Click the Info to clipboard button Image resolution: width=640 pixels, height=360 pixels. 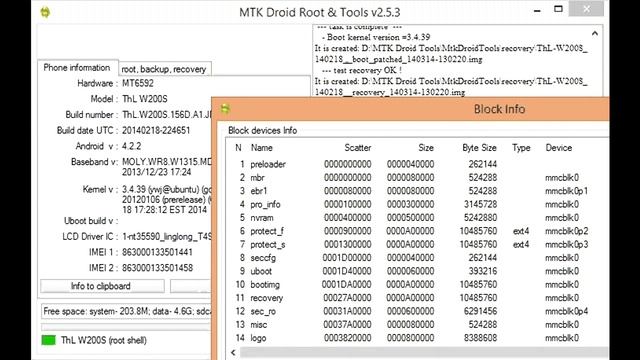click(102, 286)
